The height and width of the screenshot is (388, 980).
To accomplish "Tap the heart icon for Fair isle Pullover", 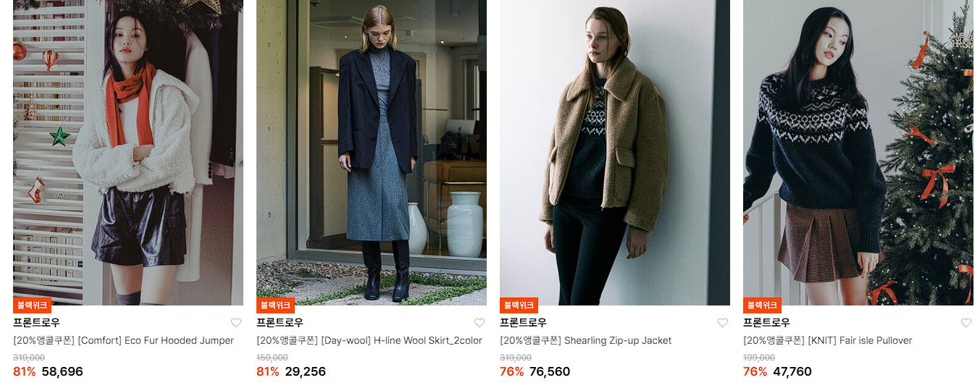I will (x=966, y=323).
